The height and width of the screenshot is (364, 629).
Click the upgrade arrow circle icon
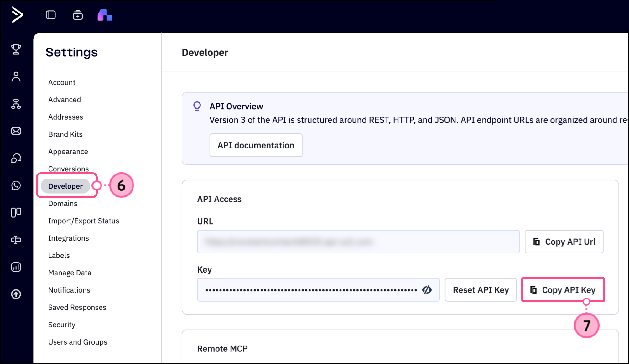tap(16, 294)
